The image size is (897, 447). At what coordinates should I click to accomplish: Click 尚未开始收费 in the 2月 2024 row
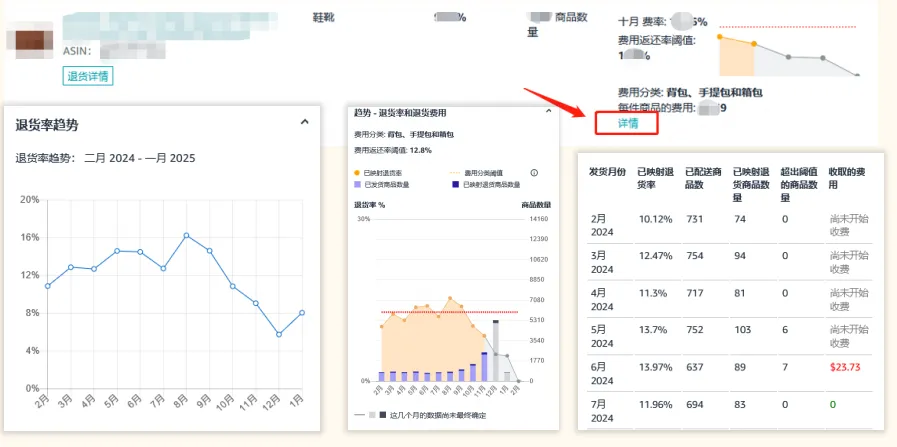(x=849, y=225)
